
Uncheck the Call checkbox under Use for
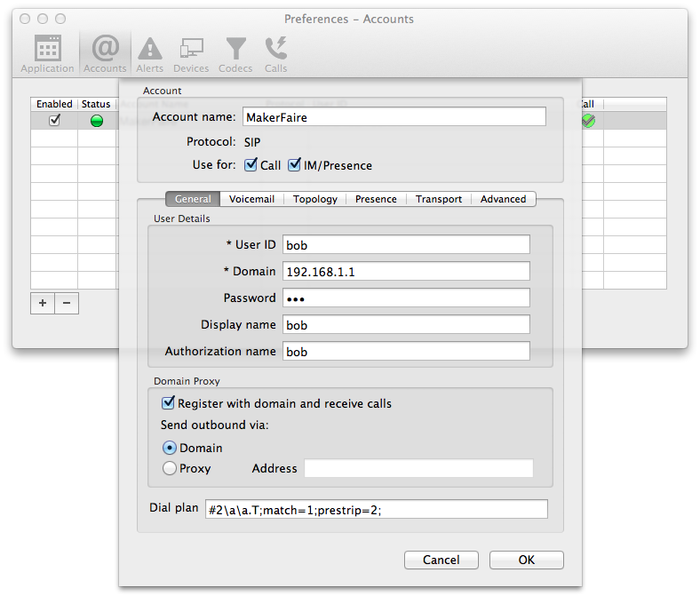(251, 165)
